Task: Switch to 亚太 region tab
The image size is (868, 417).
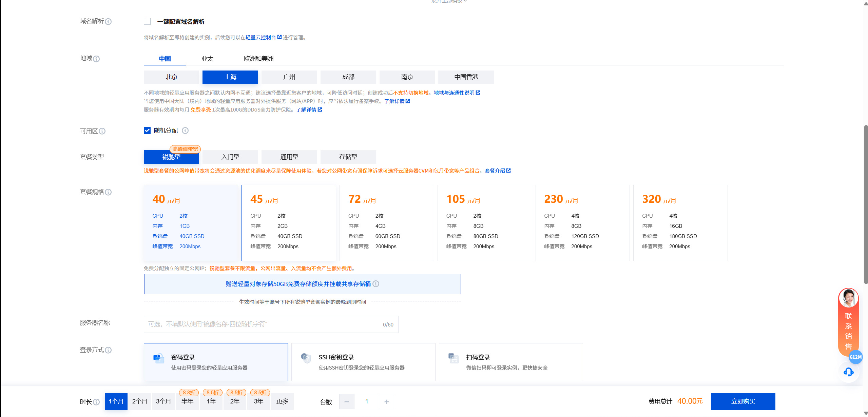Action: click(x=207, y=59)
